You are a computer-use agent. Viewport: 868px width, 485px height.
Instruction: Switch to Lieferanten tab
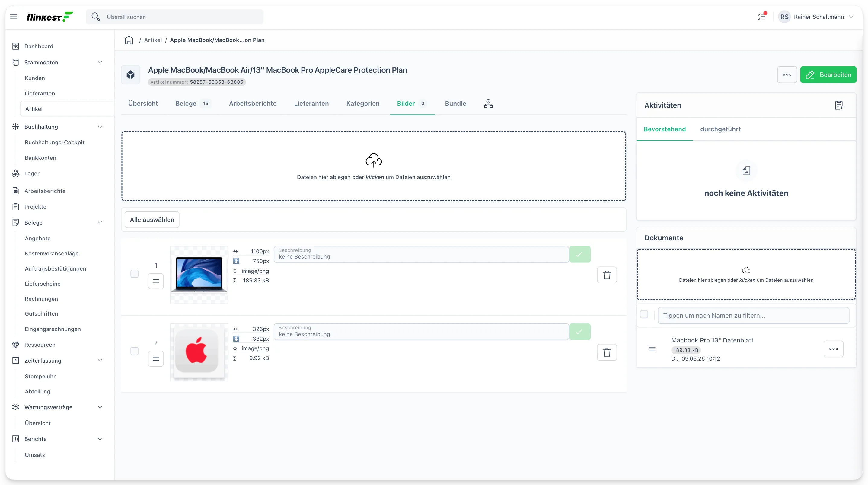311,104
